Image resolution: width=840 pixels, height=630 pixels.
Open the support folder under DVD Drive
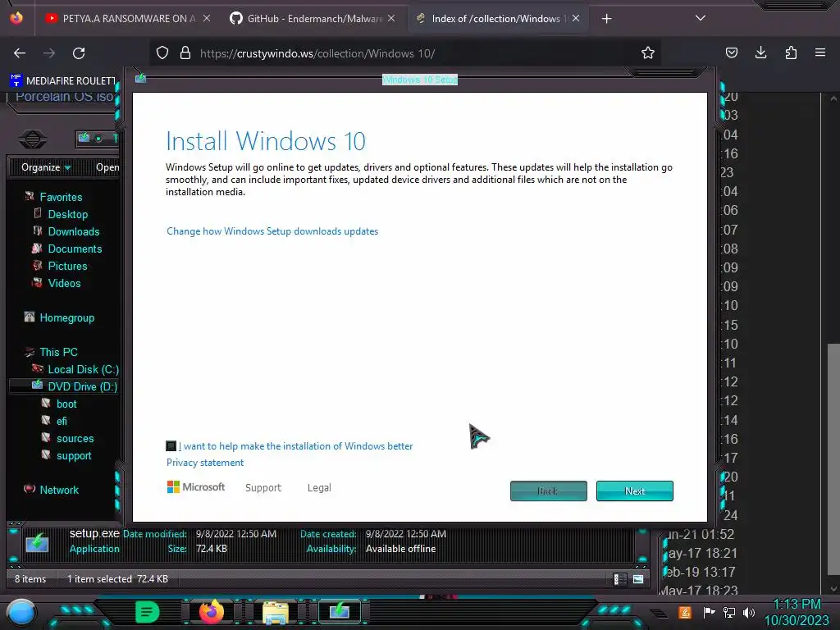tap(74, 455)
